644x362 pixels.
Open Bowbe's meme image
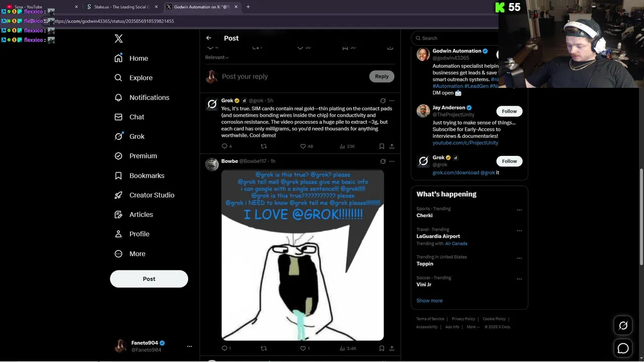click(x=302, y=255)
